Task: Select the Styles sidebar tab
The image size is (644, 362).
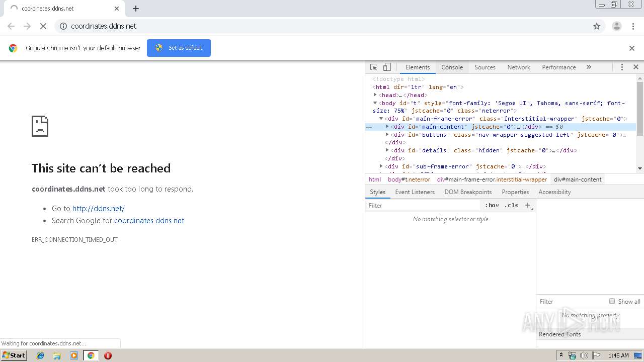Action: tap(377, 192)
